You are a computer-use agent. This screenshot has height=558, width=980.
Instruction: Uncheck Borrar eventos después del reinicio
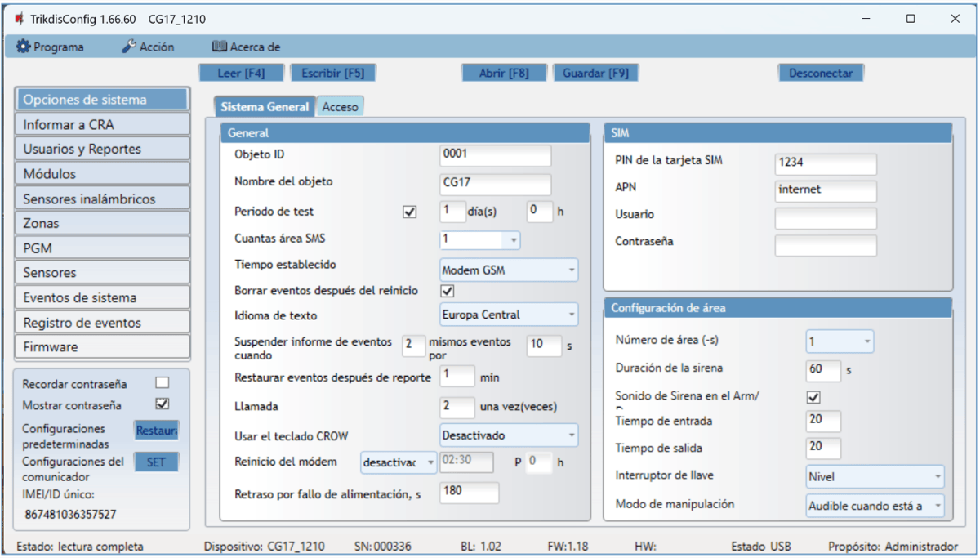[x=447, y=291]
